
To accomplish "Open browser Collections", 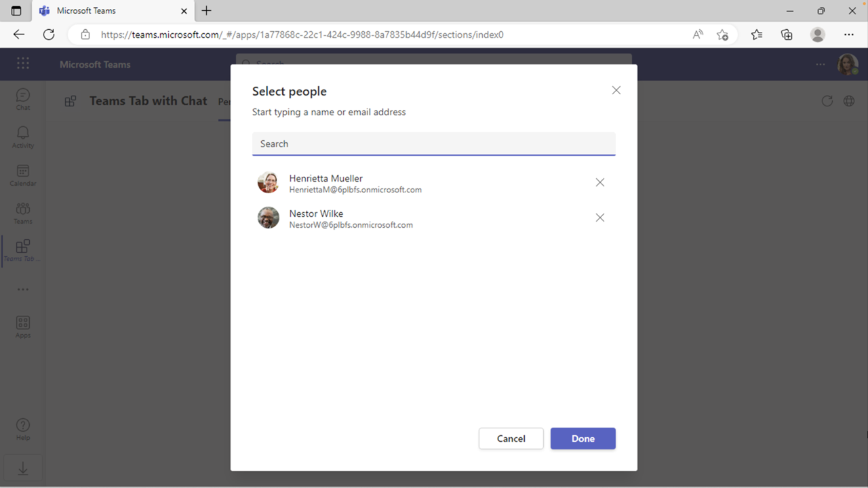I will coord(787,35).
